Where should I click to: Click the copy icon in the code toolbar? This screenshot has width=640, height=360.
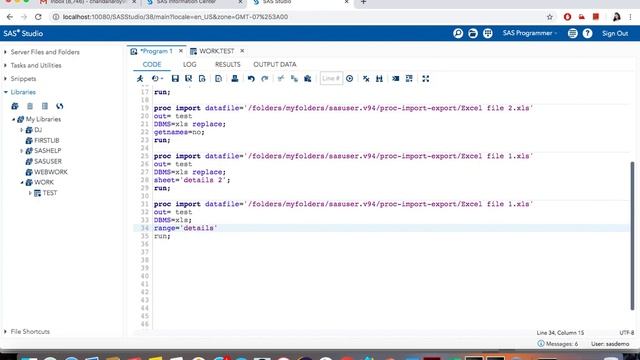tap(294, 79)
